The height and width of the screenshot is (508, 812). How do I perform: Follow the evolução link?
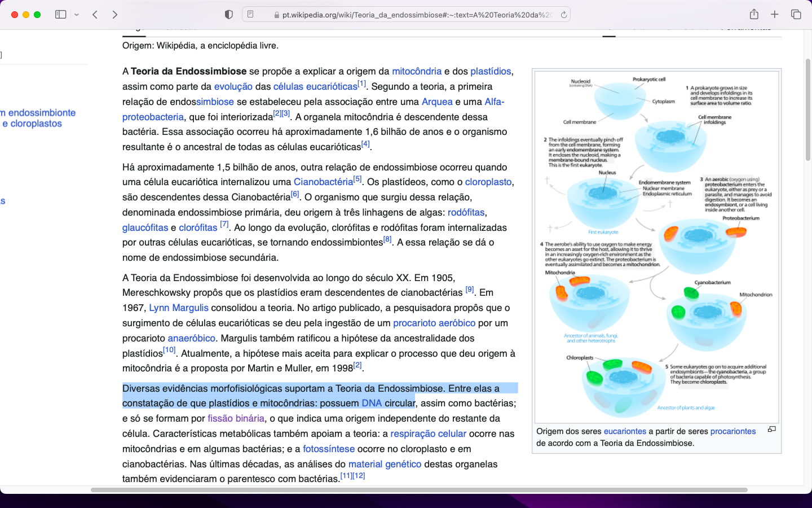[233, 86]
